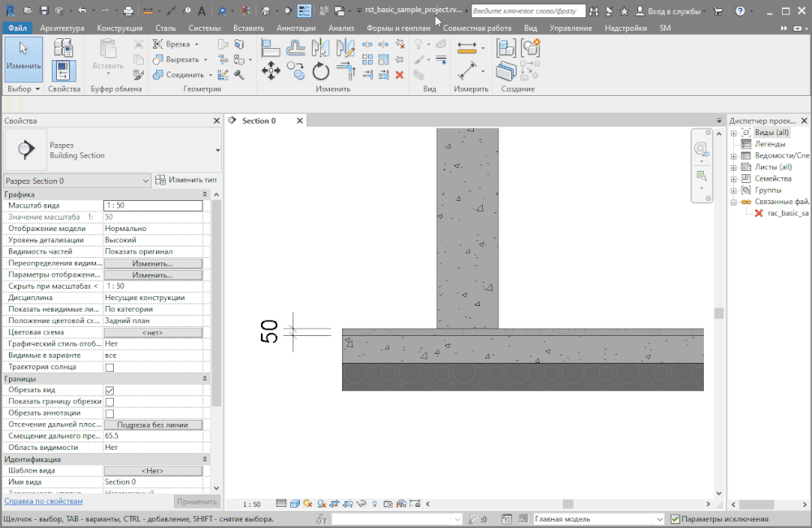Choose the Copy tool icon
The width and height of the screenshot is (812, 528).
point(296,71)
